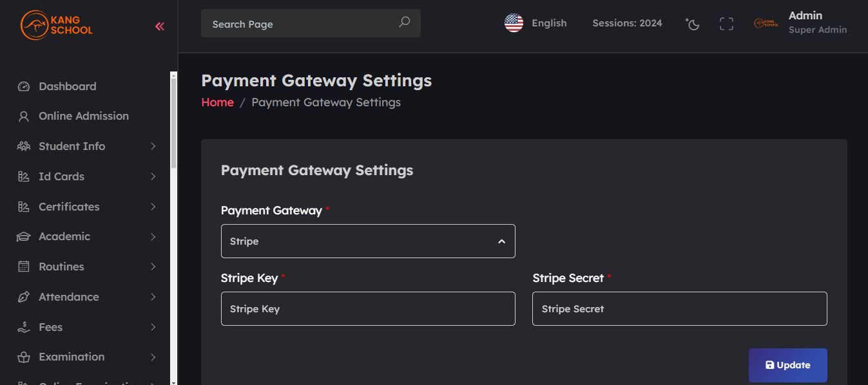Click the sidebar scrollbar down arrow
Viewport: 868px width, 385px height.
click(x=173, y=382)
